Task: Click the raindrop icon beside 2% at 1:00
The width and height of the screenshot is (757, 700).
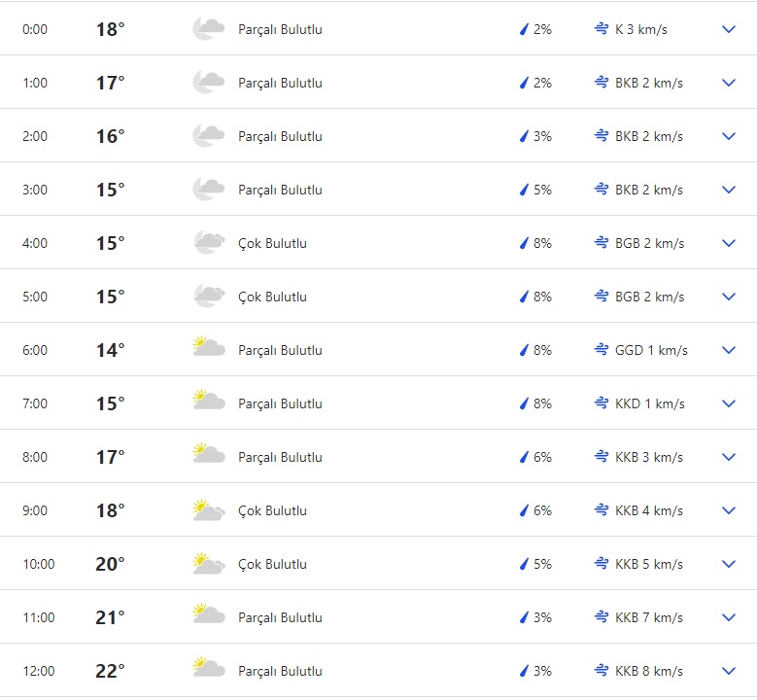Action: (524, 83)
